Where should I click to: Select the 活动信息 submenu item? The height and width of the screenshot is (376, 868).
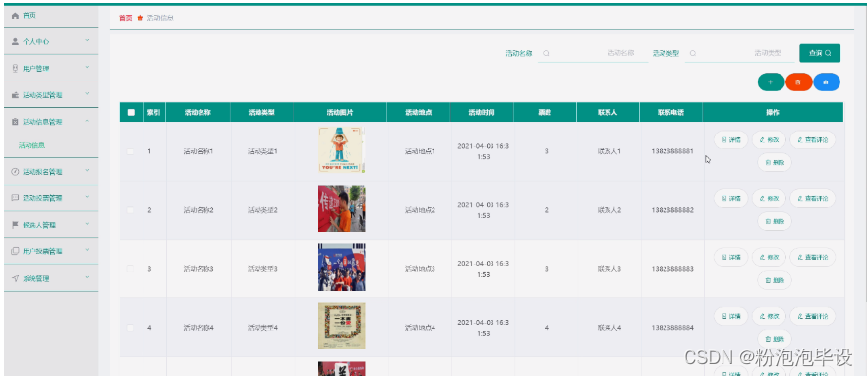[31, 146]
